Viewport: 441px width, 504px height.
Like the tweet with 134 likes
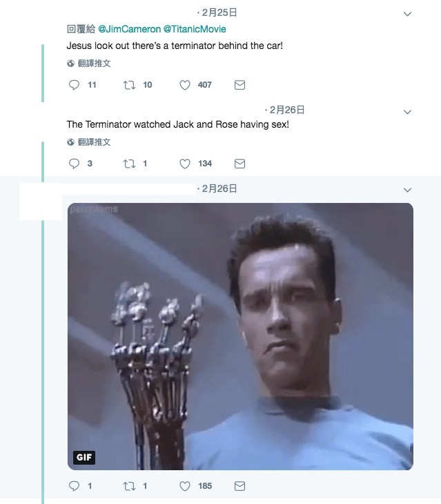(185, 164)
